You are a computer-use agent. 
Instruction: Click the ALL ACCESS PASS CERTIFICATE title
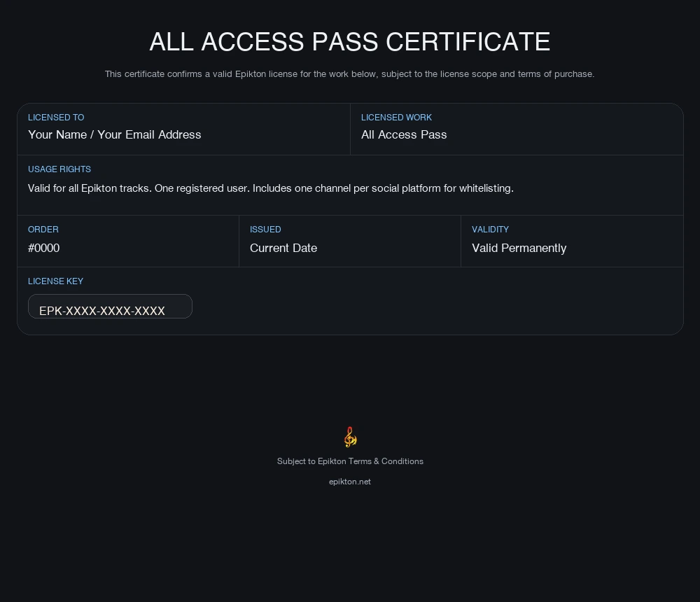point(350,42)
